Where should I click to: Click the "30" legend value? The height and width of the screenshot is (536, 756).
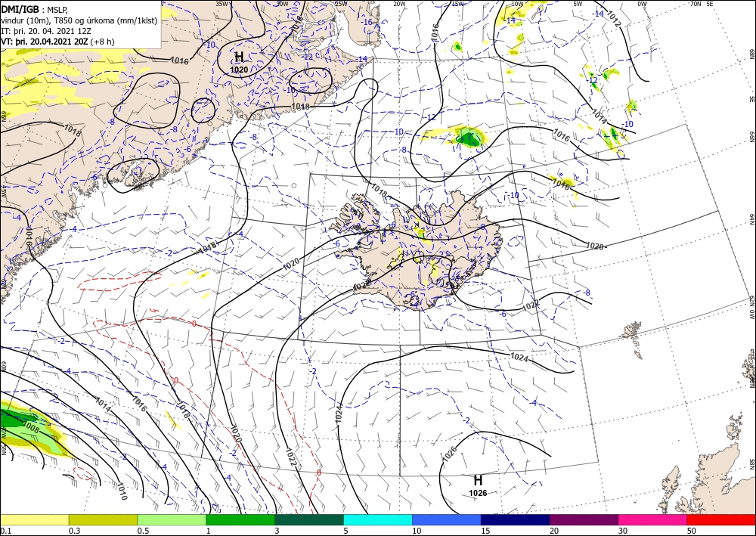click(x=623, y=531)
